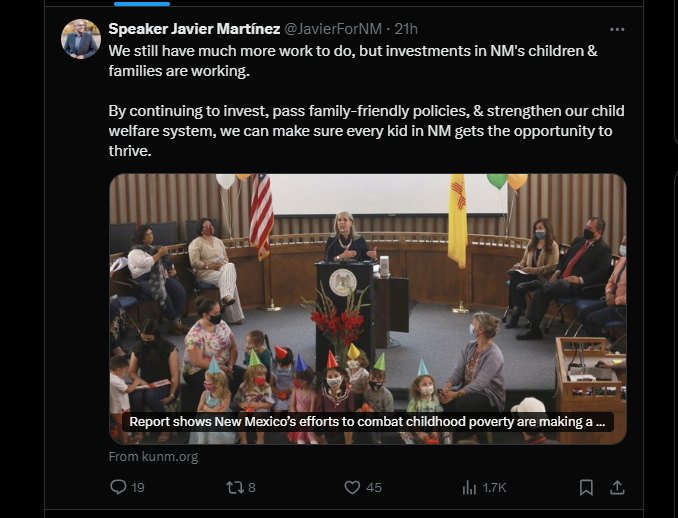The image size is (678, 518).
Task: Click the 45 likes count
Action: 373,487
